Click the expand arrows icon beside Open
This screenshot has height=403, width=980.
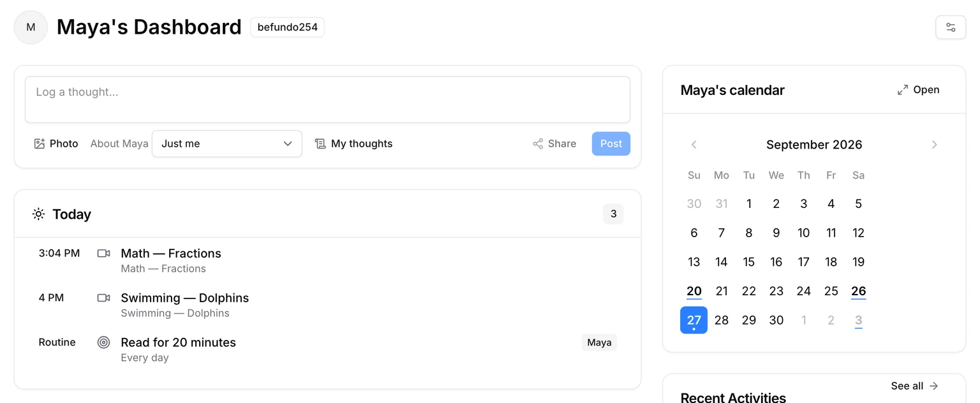[x=903, y=90]
